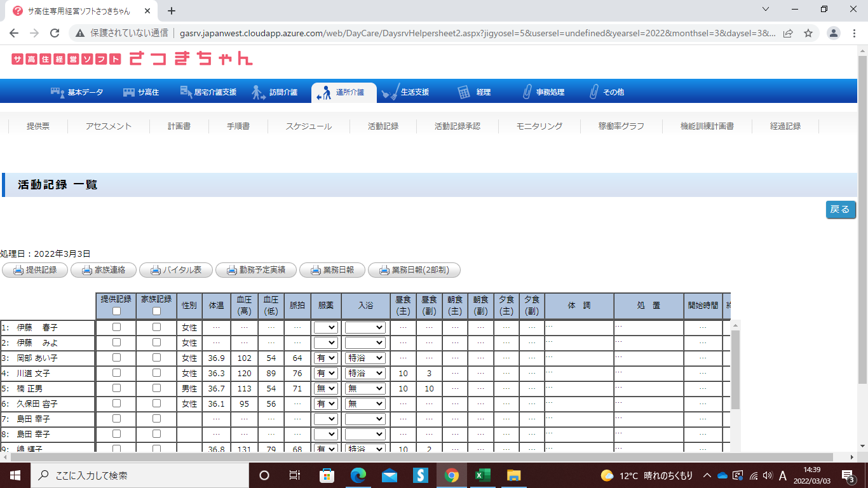Print the バイタル表 report
868x488 pixels.
175,270
